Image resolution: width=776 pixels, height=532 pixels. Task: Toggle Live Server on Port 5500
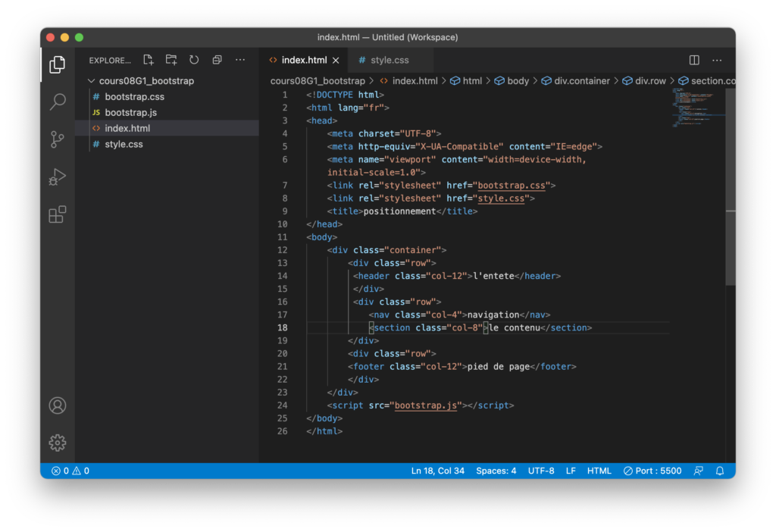point(652,471)
